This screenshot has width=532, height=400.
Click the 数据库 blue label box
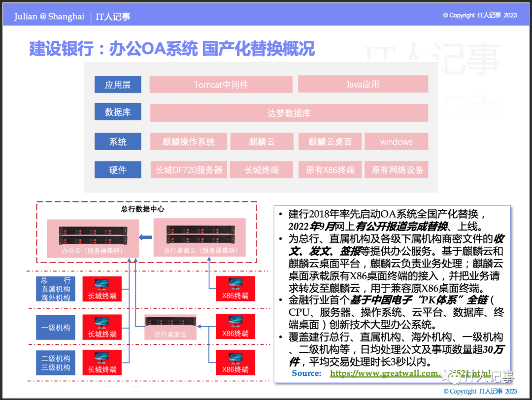point(118,112)
